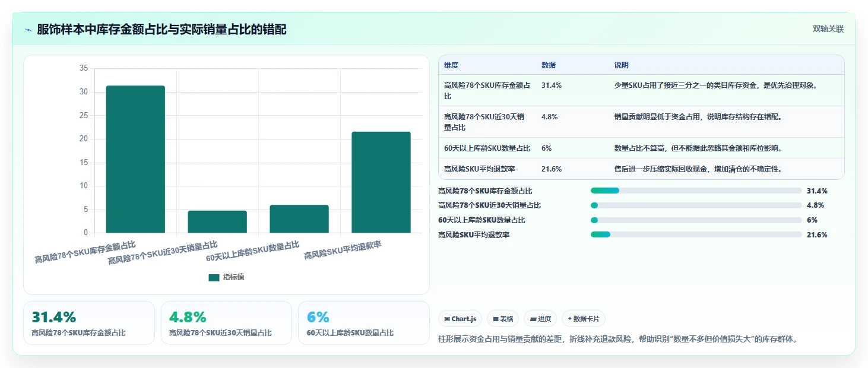
Task: Click the footer caption starting 柱形展示资金占用
Action: pyautogui.click(x=617, y=340)
